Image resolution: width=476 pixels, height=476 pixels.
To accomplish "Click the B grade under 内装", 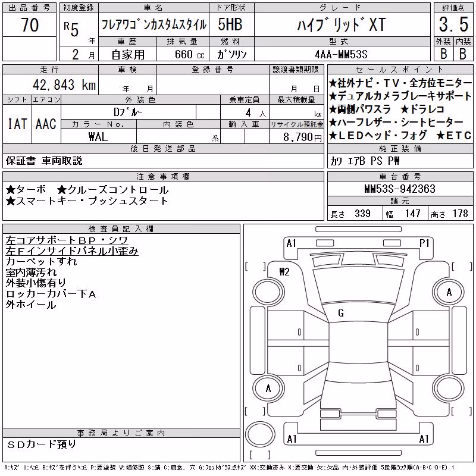I will click(463, 54).
